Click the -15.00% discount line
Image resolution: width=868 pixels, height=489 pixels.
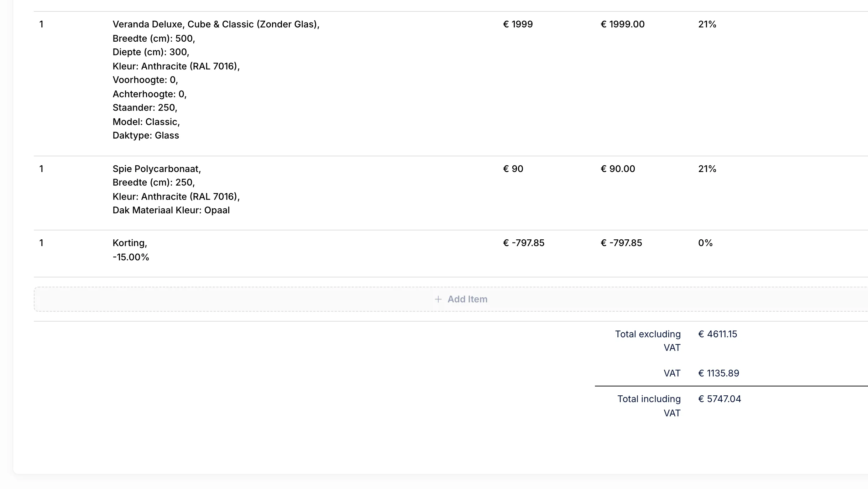point(131,257)
